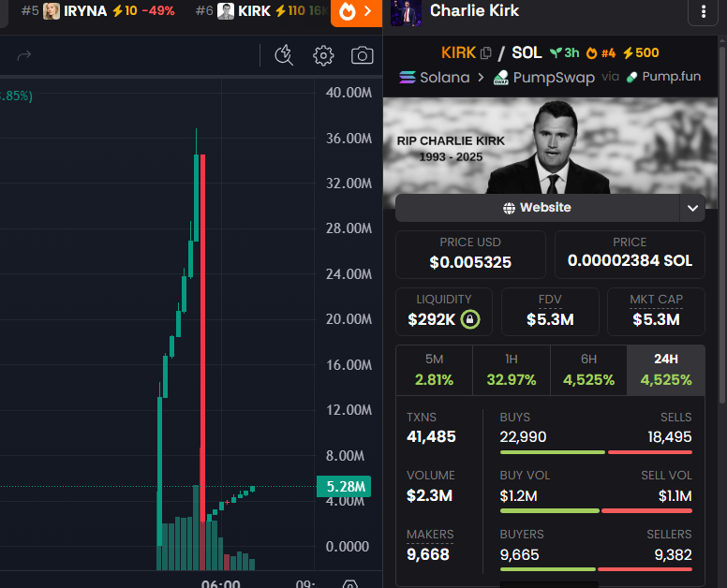Click the 36.00M price axis label
The image size is (727, 588).
click(349, 138)
